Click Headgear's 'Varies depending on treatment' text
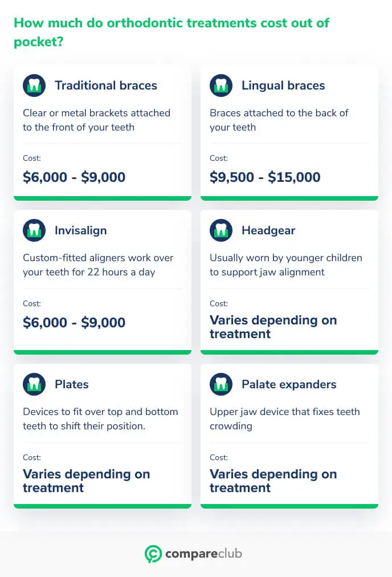 coord(273,327)
